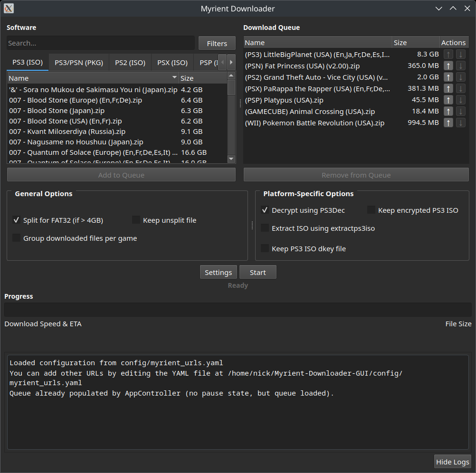Disable Split for FAT32 option
Image resolution: width=476 pixels, height=473 pixels.
point(17,220)
